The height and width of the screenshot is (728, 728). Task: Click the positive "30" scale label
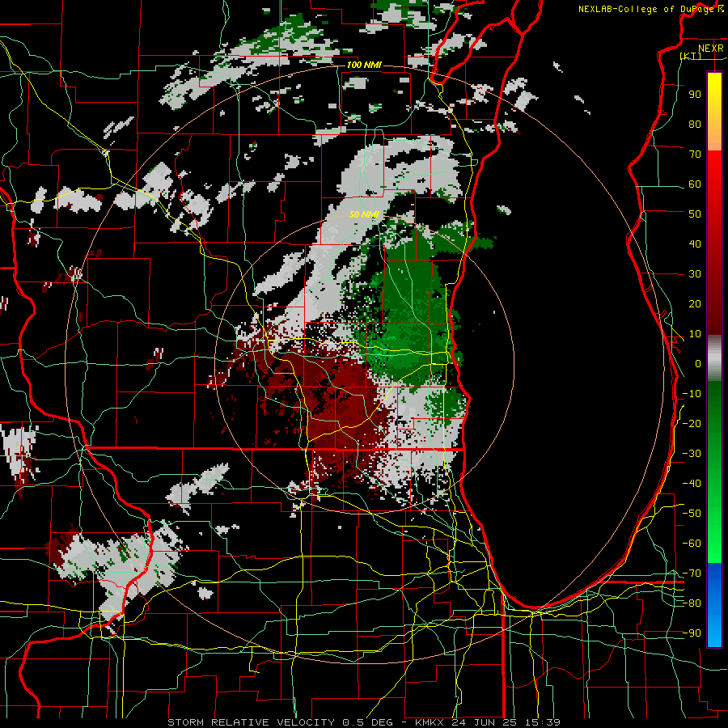(695, 274)
